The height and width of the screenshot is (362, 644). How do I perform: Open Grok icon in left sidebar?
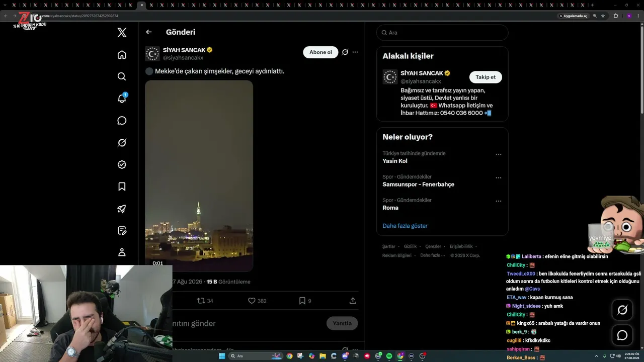pos(122,143)
